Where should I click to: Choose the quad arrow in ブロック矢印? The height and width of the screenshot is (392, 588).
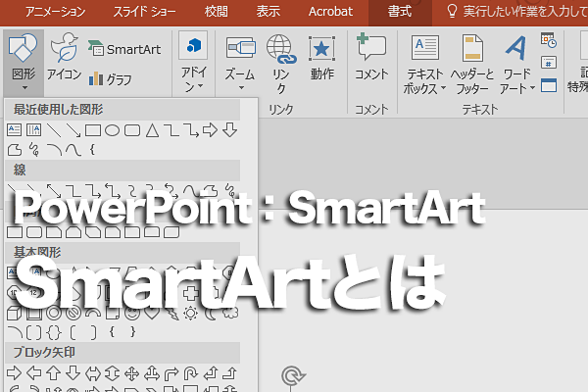[132, 373]
